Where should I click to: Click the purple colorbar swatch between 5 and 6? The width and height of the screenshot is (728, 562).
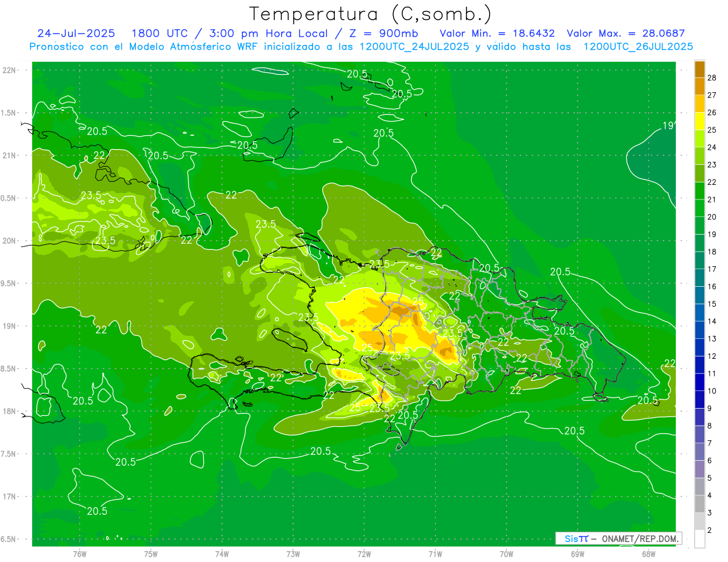click(x=699, y=469)
